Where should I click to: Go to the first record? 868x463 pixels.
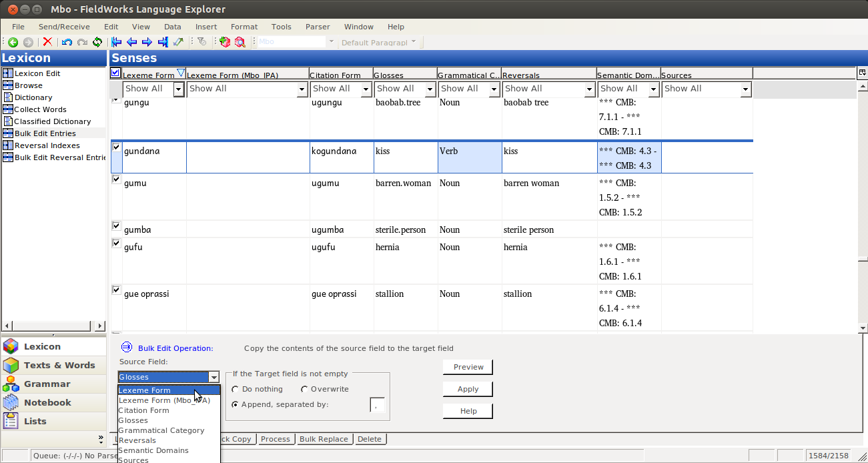[x=117, y=42]
